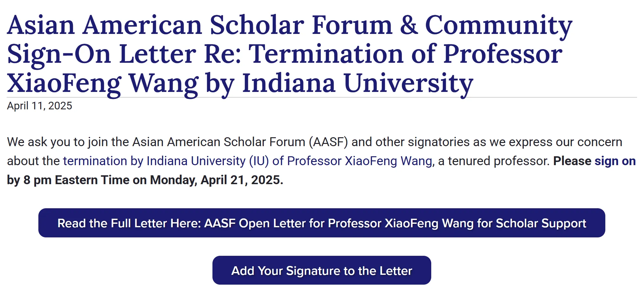Follow the termination by Indiana University link

click(248, 161)
